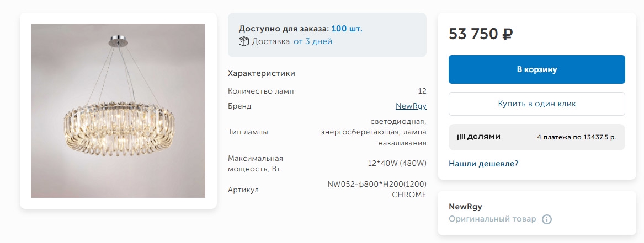Add the chandelier to cart with В корзину
This screenshot has width=644, height=243.
pos(536,69)
